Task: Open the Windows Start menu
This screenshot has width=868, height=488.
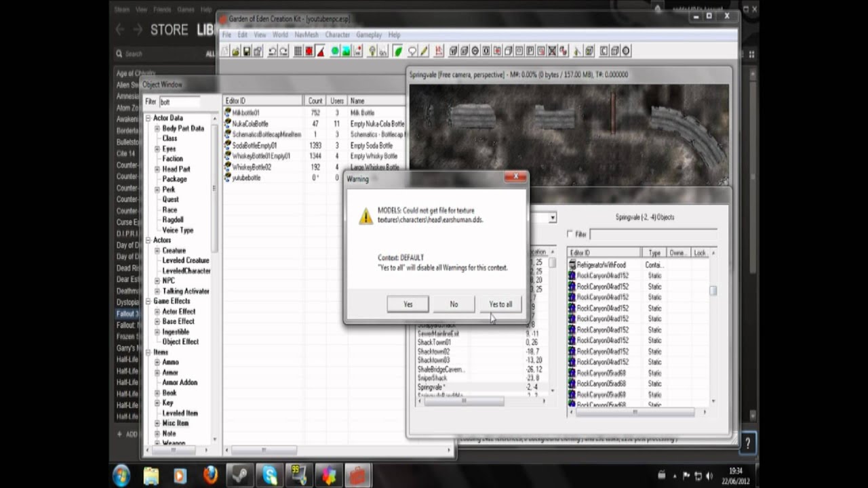Action: point(121,475)
